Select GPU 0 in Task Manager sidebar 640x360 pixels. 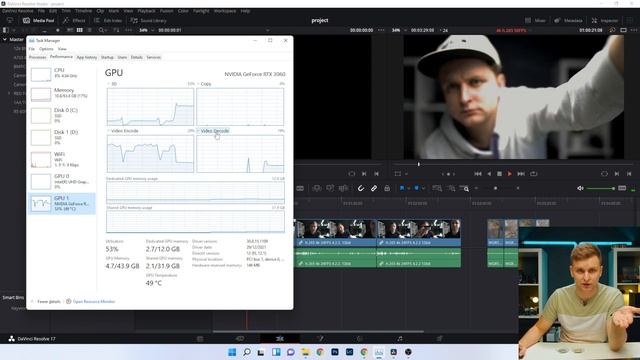(x=62, y=182)
